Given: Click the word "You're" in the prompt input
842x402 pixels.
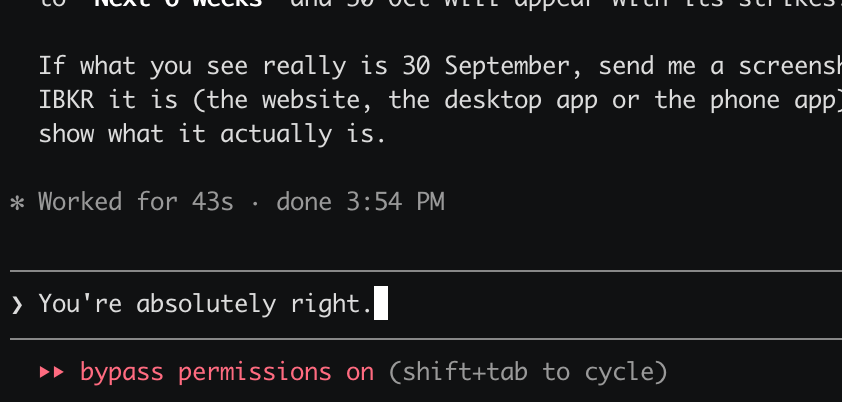Looking at the screenshot, I should coord(81,304).
